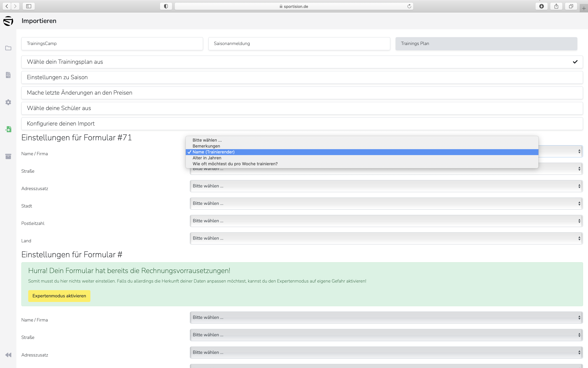Click the 'Importieren' page title
588x368 pixels.
39,21
